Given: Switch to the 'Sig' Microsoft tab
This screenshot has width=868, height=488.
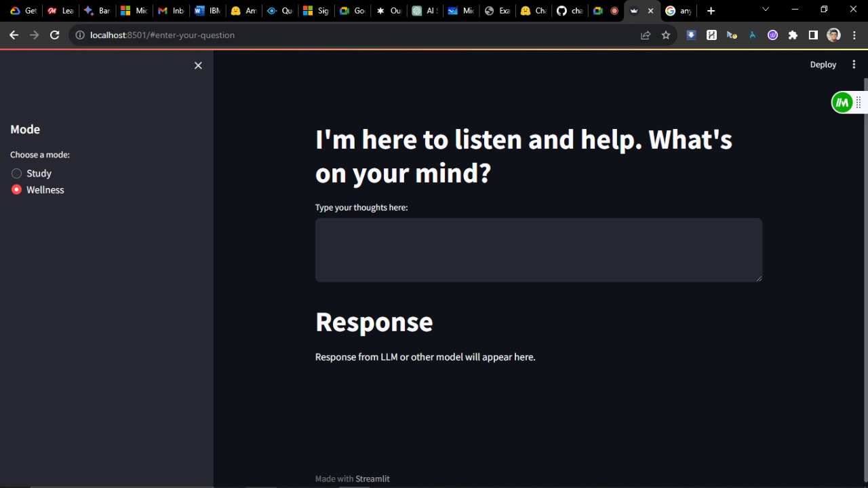Looking at the screenshot, I should (x=317, y=11).
